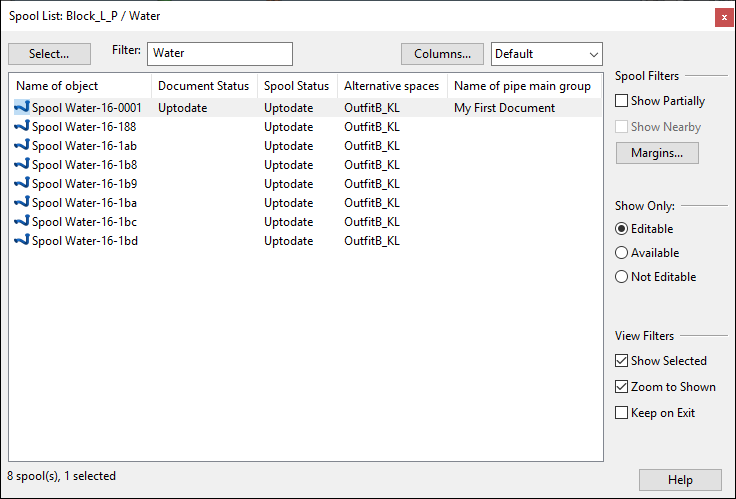Click the spool icon beside Water-16-1ab
The height and width of the screenshot is (499, 736).
coord(22,146)
